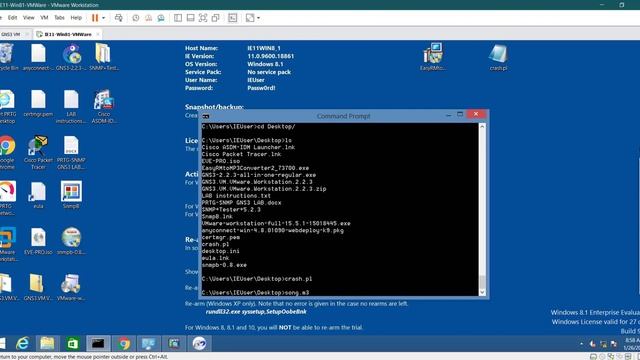The height and width of the screenshot is (360, 640).
Task: Expand the stretch display dropdown arrow
Action: 258,18
